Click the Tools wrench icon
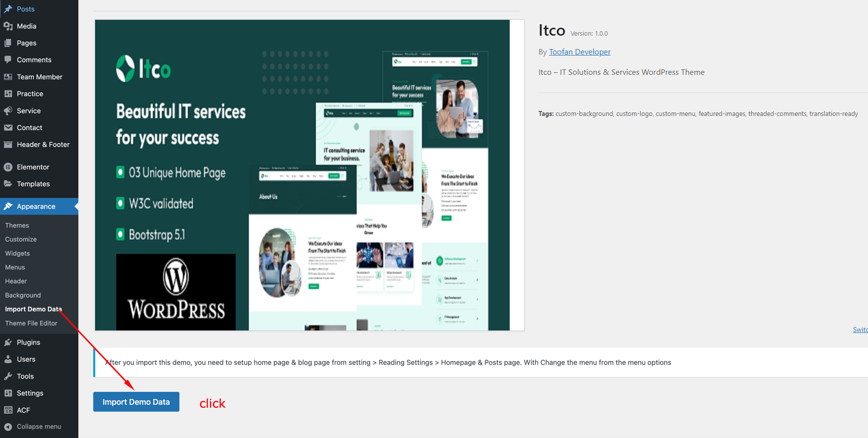This screenshot has height=438, width=868. pos(8,376)
